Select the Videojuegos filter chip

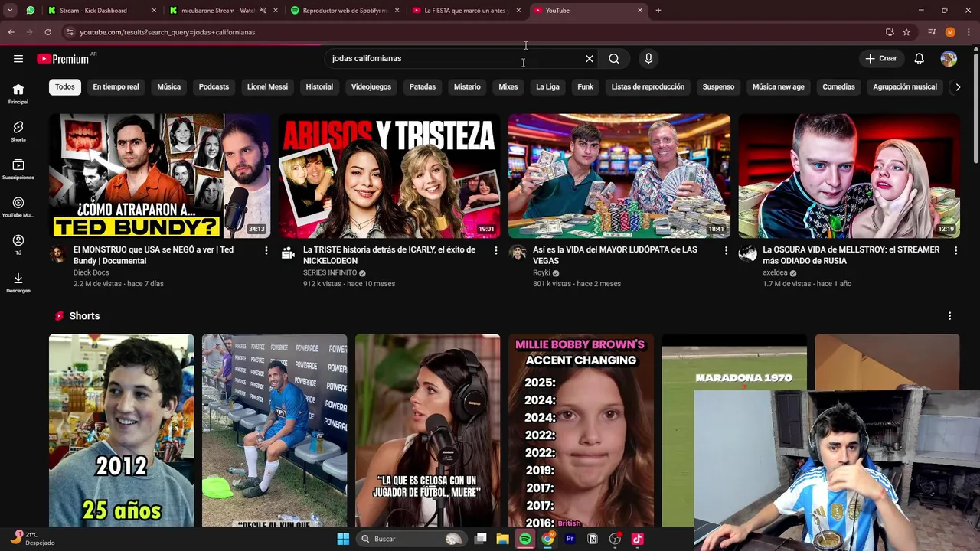coord(371,87)
